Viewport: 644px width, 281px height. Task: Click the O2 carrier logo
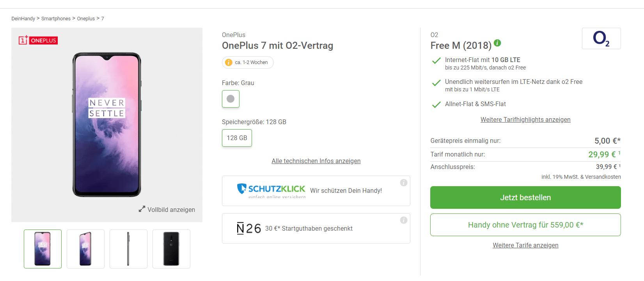pyautogui.click(x=601, y=39)
